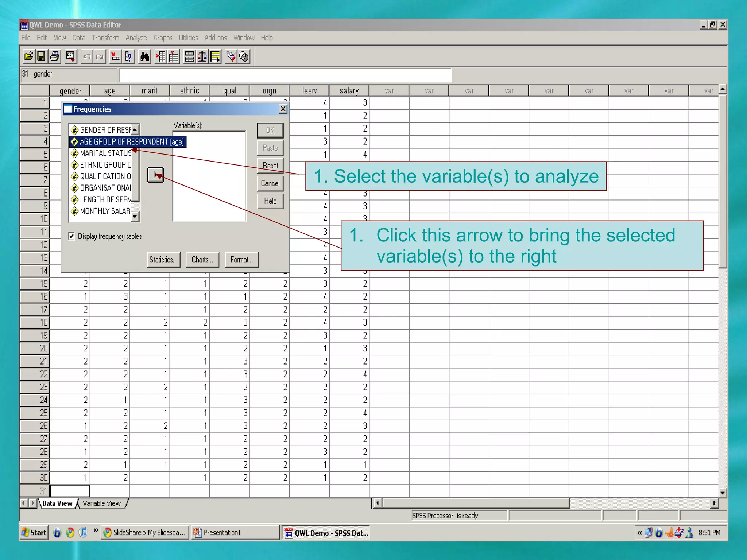Select GENDER OF RESP variable in list
The height and width of the screenshot is (560, 747).
tap(101, 130)
